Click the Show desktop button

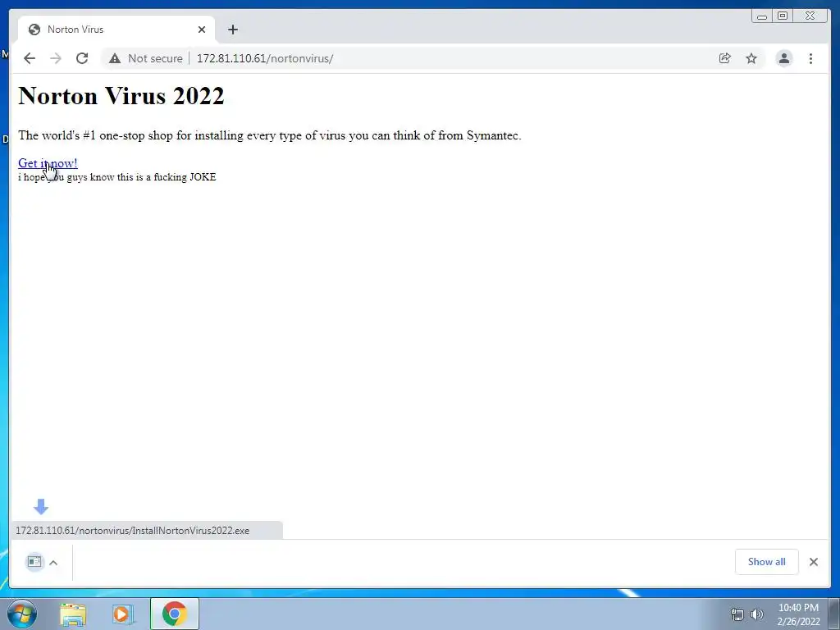pos(834,614)
